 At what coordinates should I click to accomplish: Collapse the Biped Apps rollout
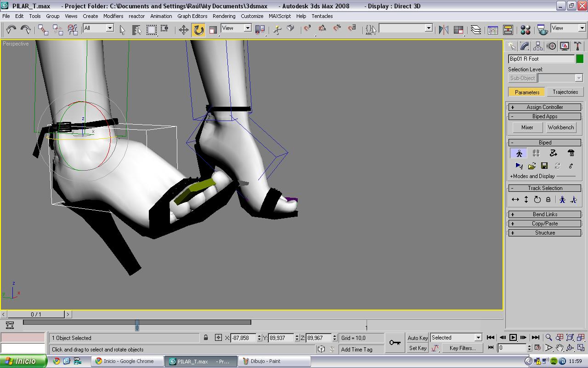tap(545, 116)
